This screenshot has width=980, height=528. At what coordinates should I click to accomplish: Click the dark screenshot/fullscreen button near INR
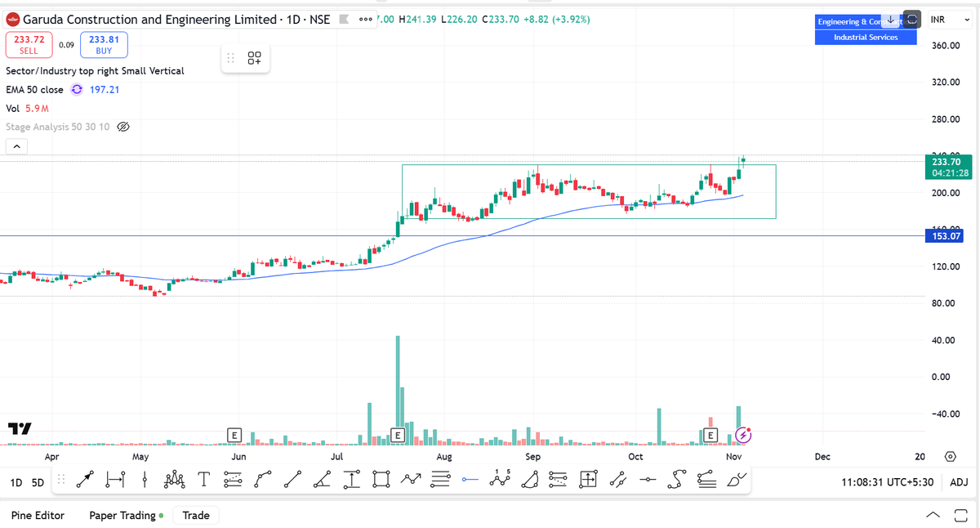[x=912, y=19]
